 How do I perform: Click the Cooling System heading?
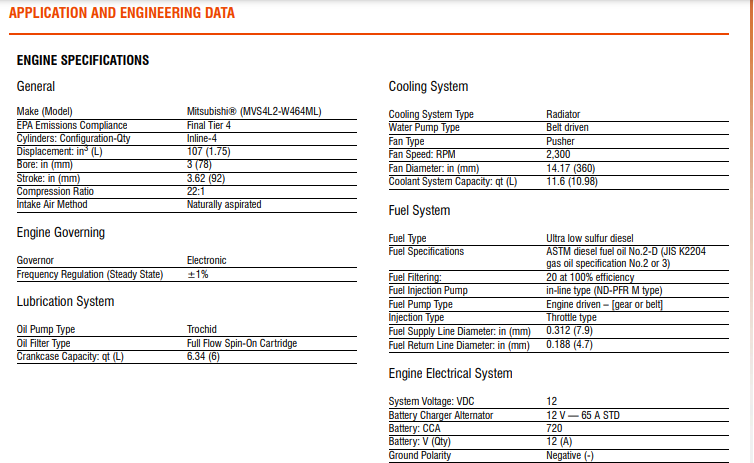pos(428,87)
